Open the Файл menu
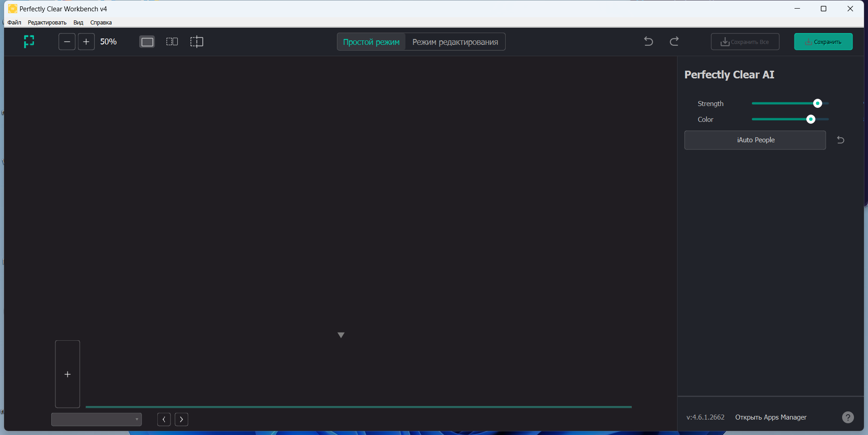 pyautogui.click(x=15, y=23)
